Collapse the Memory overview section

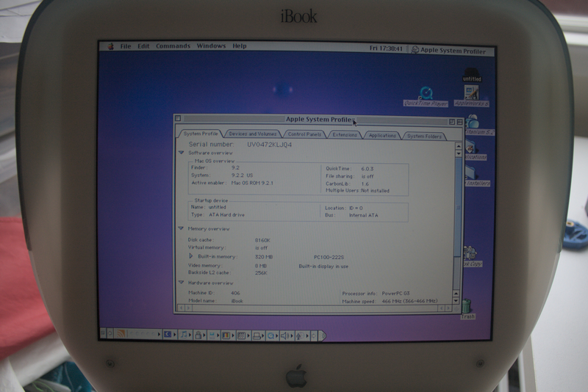coord(182,228)
